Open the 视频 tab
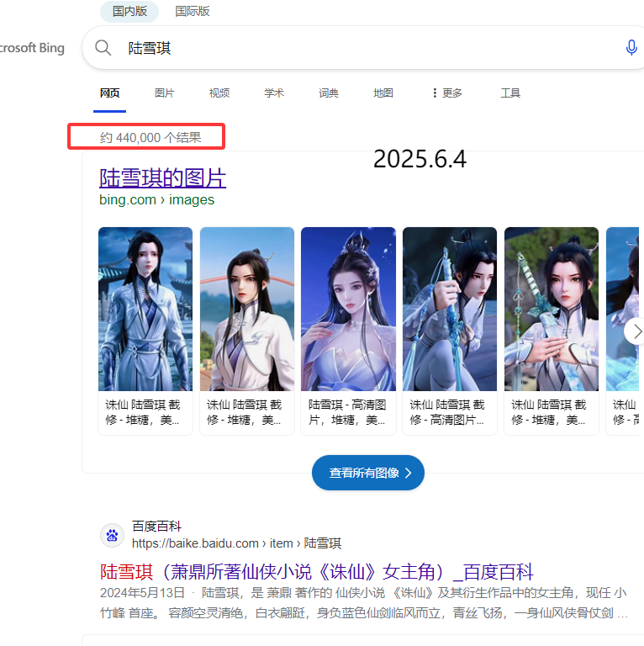 tap(219, 93)
